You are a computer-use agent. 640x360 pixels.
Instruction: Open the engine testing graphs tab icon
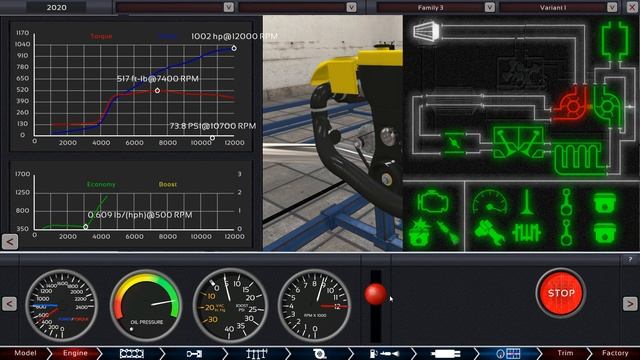[x=508, y=353]
